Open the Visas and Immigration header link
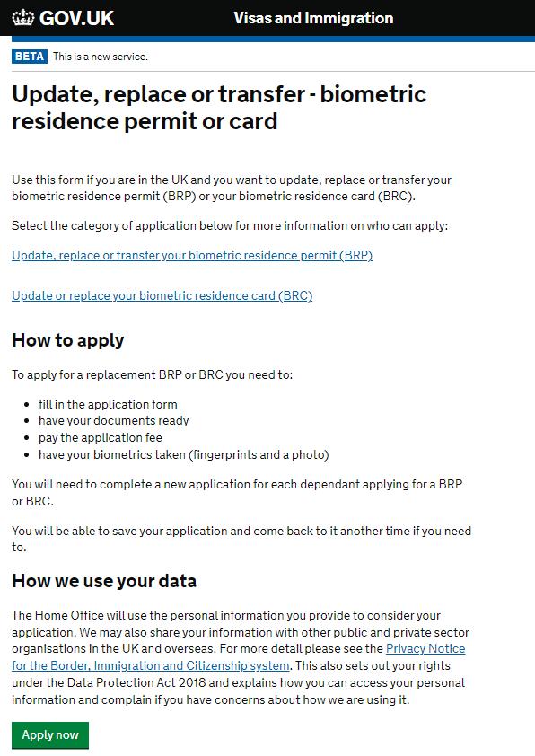Viewport: 535px width, 756px height. tap(313, 18)
